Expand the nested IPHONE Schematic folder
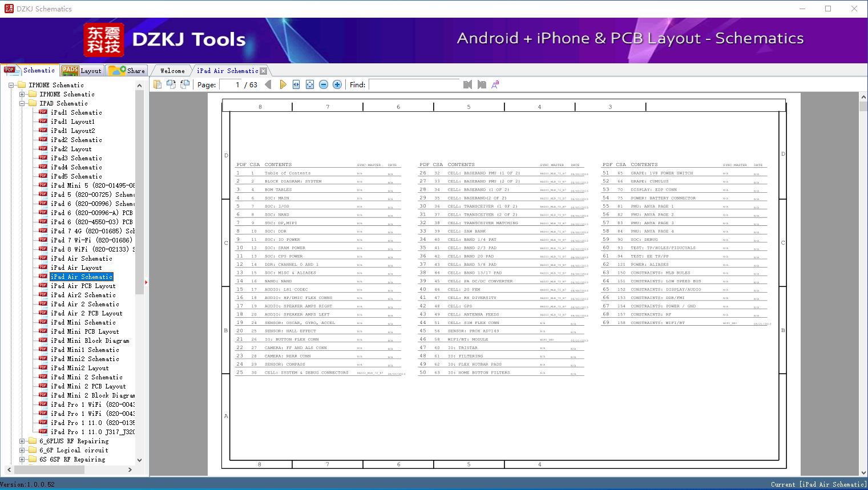 coord(22,94)
